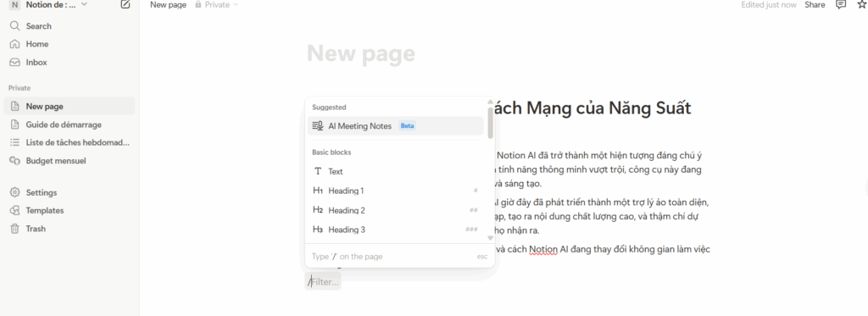Click the workspace N avatar icon
This screenshot has width=868, height=316.
tap(14, 5)
